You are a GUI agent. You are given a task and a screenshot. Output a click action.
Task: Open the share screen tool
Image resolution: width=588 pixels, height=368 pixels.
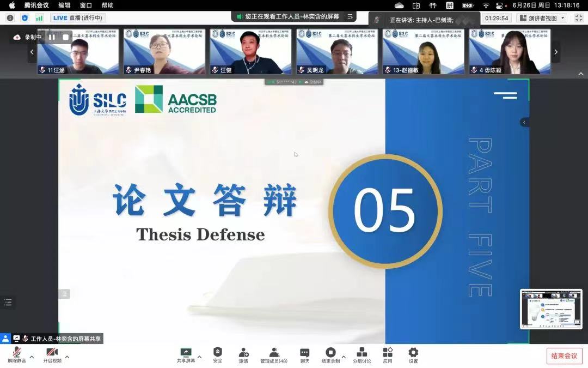pyautogui.click(x=186, y=353)
